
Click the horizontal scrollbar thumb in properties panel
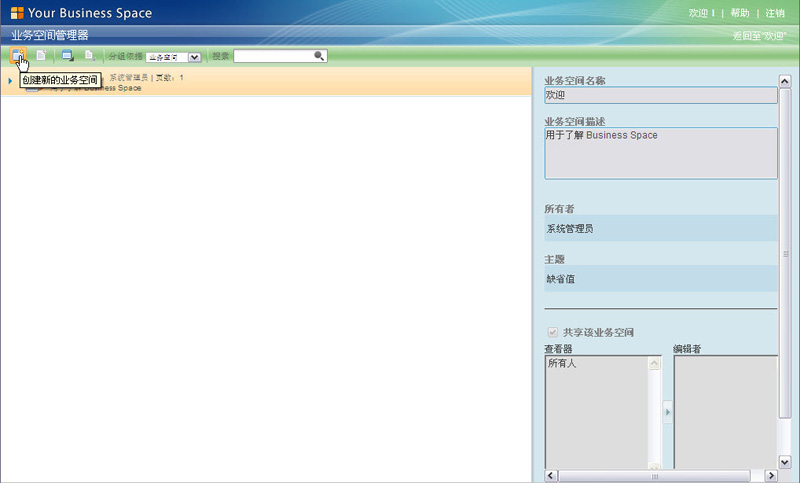coord(655,476)
